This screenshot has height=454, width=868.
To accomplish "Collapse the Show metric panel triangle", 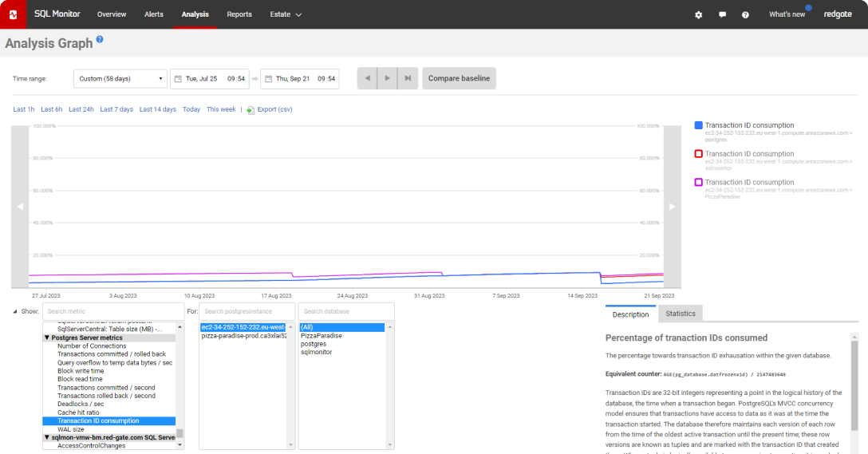I will point(15,311).
